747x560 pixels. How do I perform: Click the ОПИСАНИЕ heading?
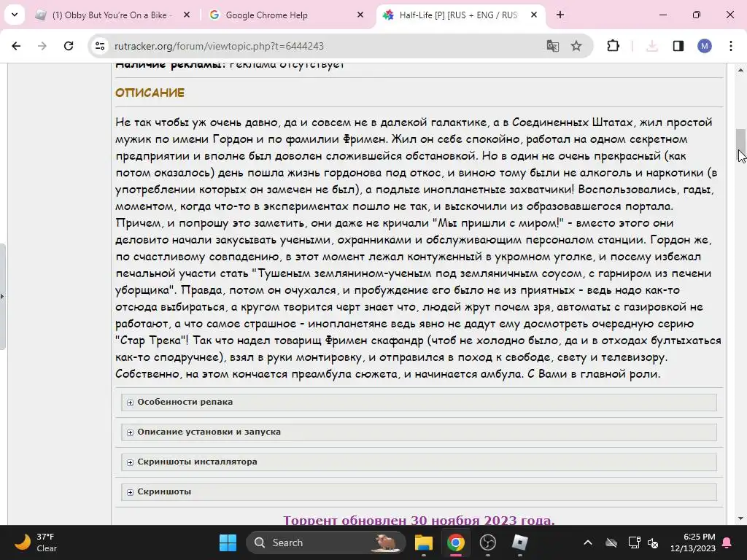[150, 93]
